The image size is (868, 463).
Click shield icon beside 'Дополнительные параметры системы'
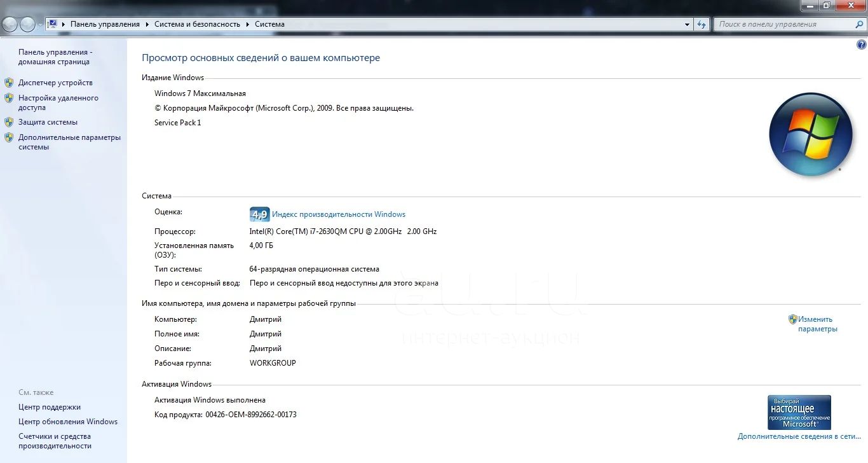pos(9,137)
